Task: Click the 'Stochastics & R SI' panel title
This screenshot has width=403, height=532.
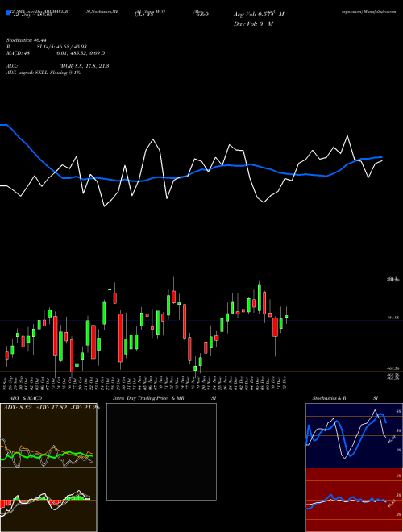Action: click(345, 398)
